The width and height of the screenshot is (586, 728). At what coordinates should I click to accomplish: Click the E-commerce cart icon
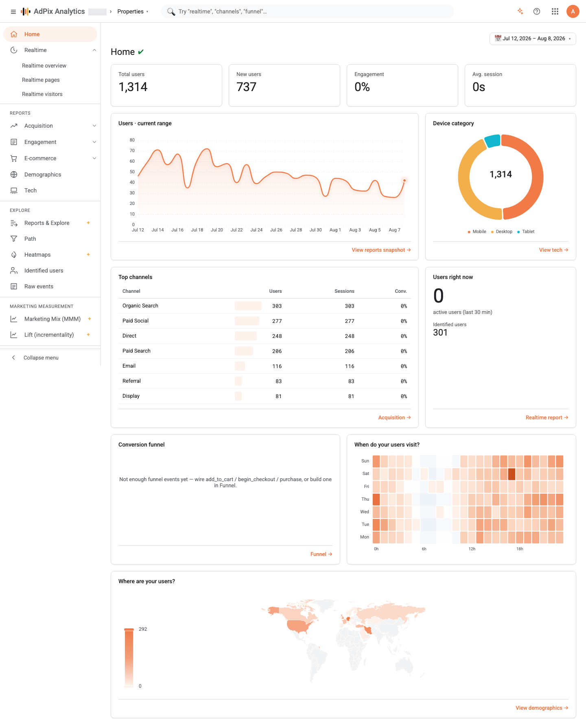(x=14, y=158)
